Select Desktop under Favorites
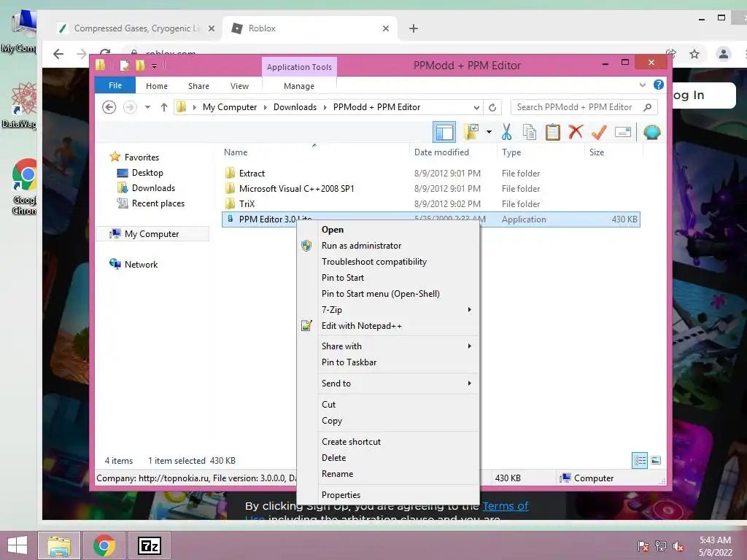The width and height of the screenshot is (747, 560). 147,173
